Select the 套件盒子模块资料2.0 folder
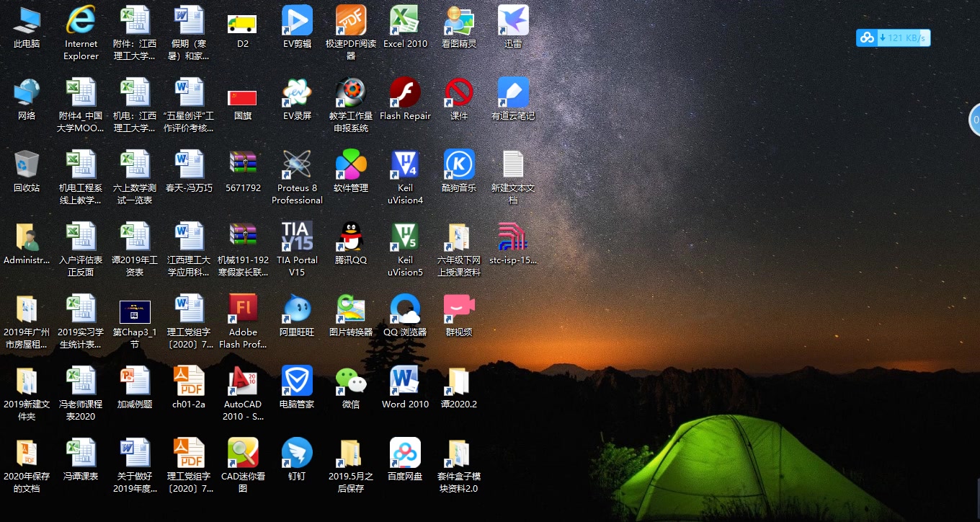The width and height of the screenshot is (980, 522). tap(459, 453)
